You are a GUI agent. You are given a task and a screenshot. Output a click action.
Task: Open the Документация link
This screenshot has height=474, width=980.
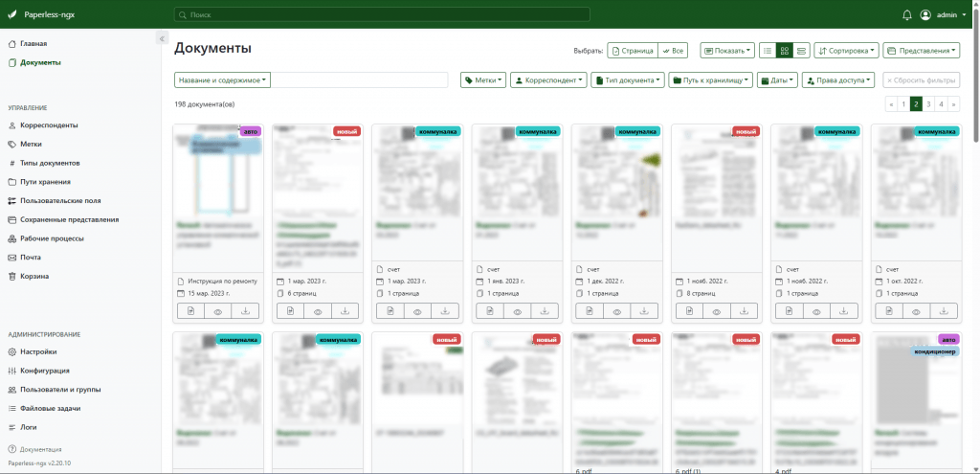click(x=34, y=450)
